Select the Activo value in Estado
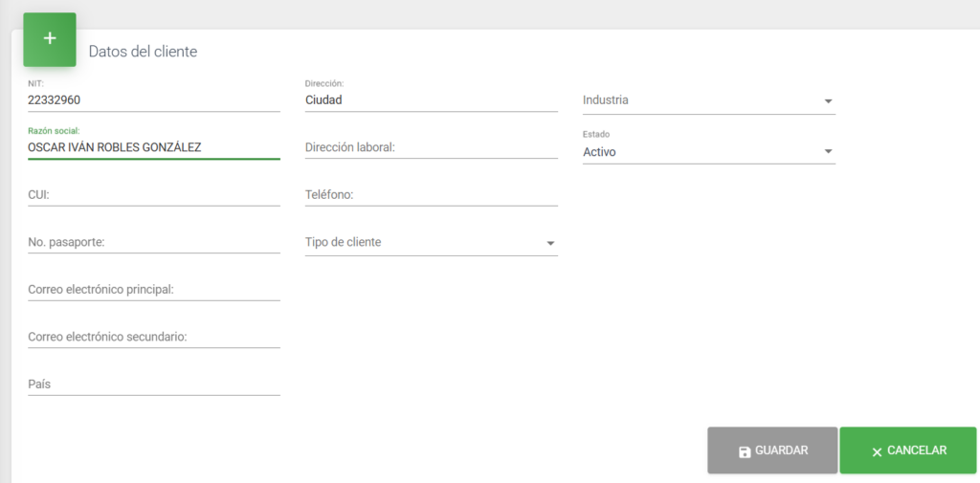 599,152
